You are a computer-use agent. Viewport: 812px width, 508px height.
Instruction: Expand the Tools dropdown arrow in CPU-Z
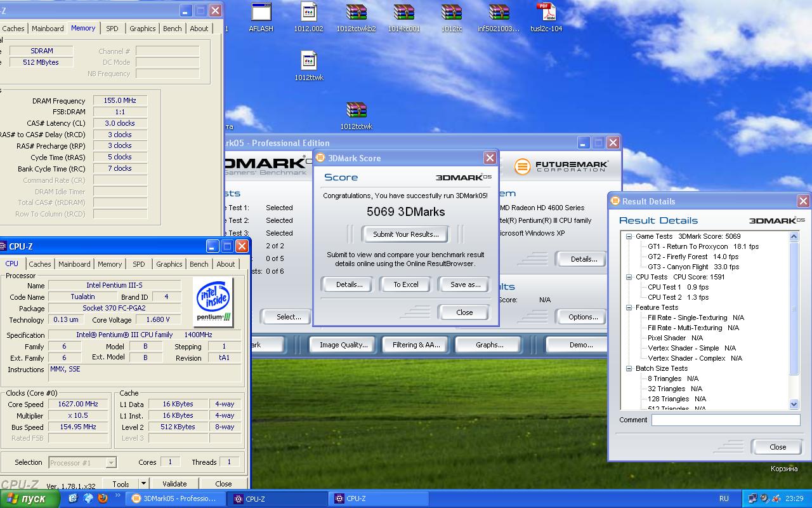[144, 484]
